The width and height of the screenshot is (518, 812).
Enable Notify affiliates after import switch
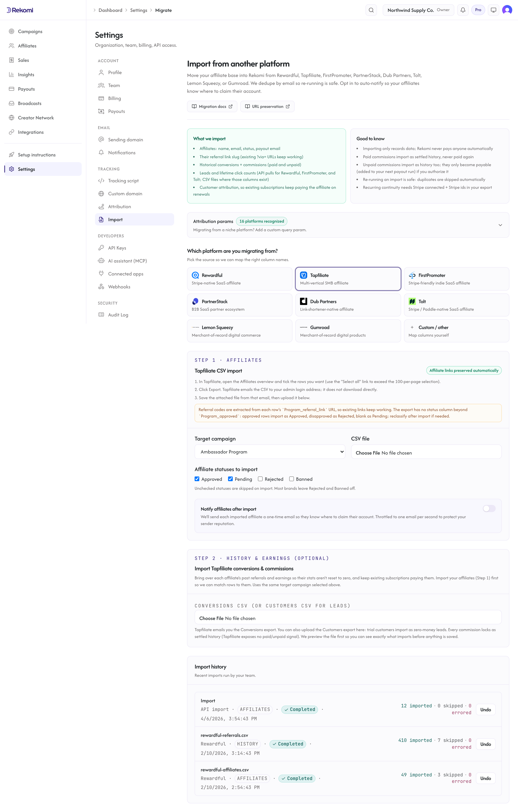[x=489, y=508]
